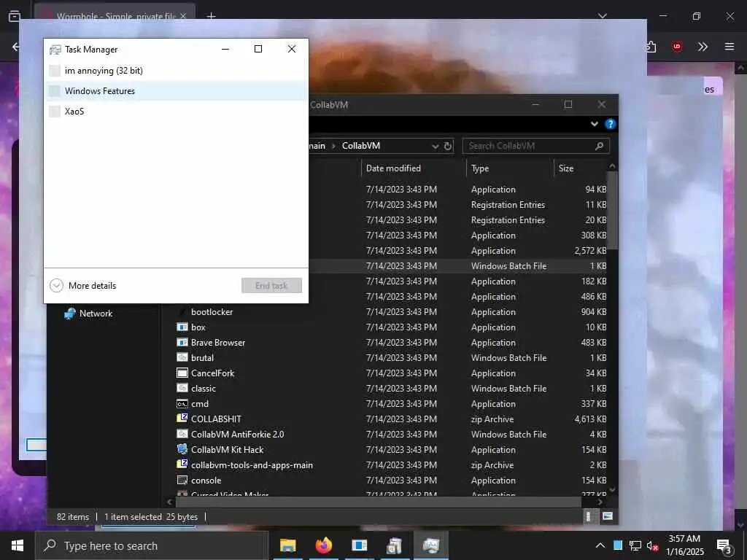This screenshot has height=560, width=747.
Task: Select collabvm-tools-and-apps-main zip icon
Action: 182,464
